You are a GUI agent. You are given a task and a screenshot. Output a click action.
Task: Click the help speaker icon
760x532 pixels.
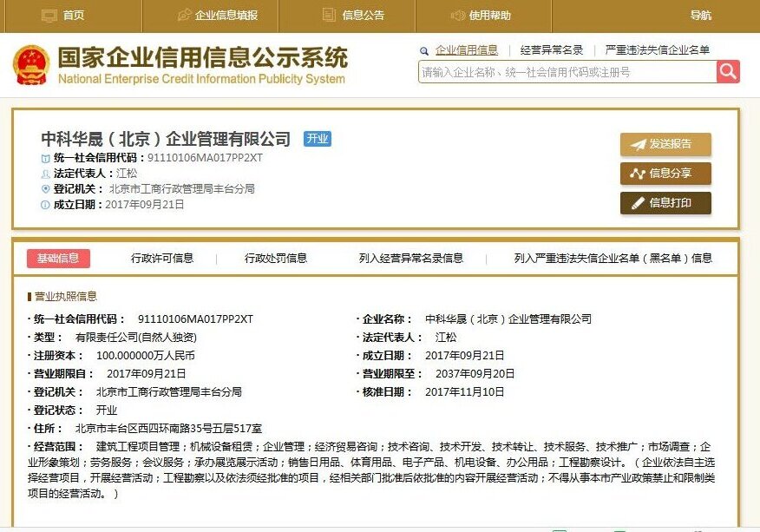457,16
